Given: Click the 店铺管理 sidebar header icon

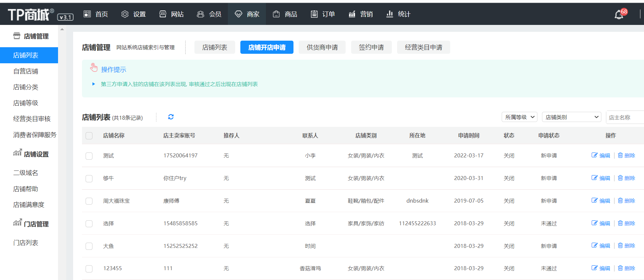Looking at the screenshot, I should [x=17, y=36].
